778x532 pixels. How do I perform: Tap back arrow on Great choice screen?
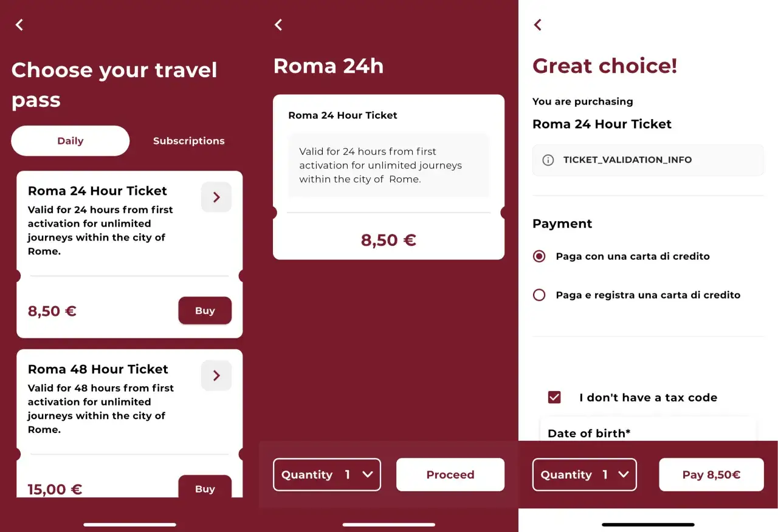tap(537, 25)
